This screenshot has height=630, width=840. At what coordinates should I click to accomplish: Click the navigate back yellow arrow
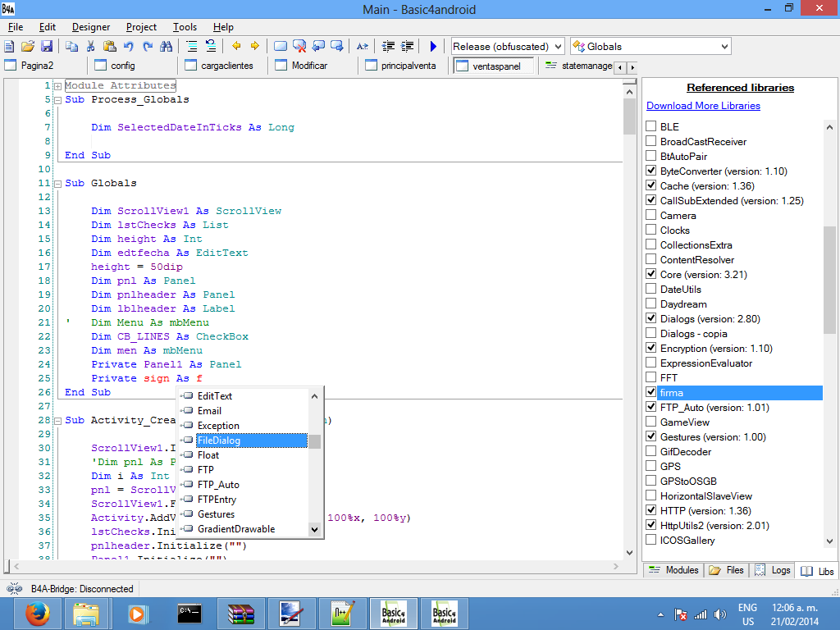pos(236,46)
